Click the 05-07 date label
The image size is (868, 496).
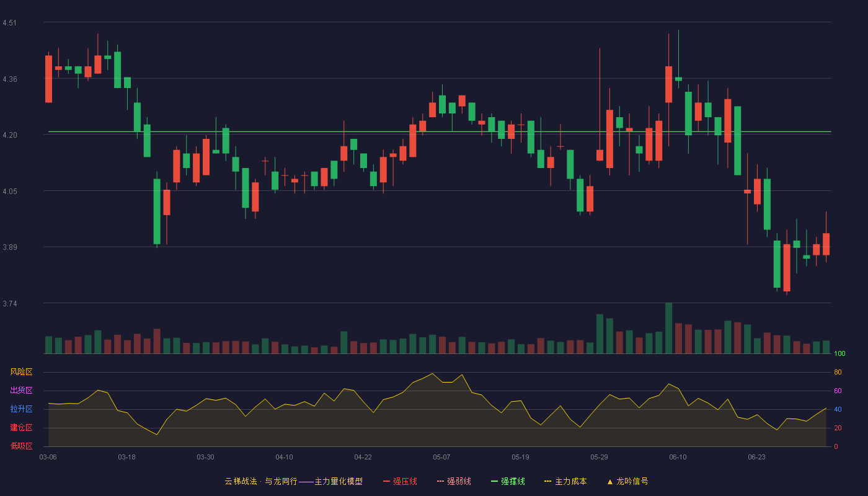pyautogui.click(x=441, y=457)
